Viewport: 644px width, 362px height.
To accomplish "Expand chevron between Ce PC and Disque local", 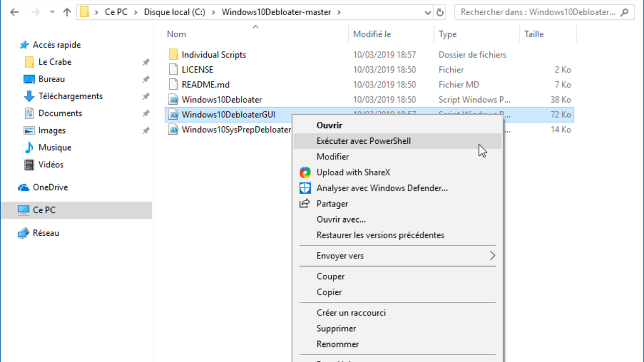I will [136, 12].
